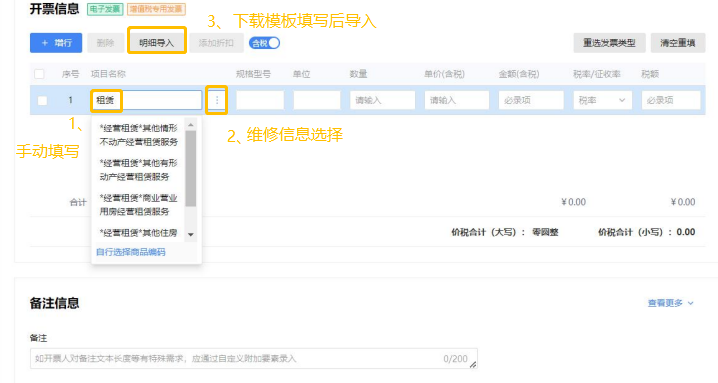
Task: Click the 备注 remarks text area
Action: (x=254, y=359)
